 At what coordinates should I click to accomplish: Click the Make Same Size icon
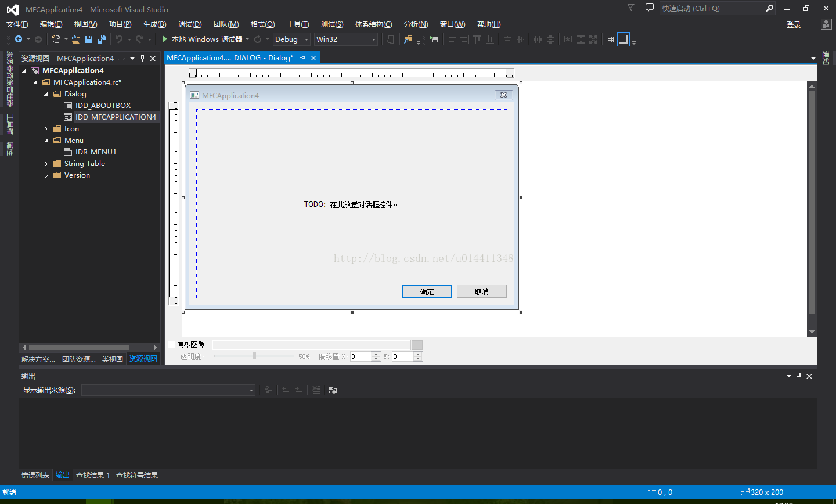593,39
